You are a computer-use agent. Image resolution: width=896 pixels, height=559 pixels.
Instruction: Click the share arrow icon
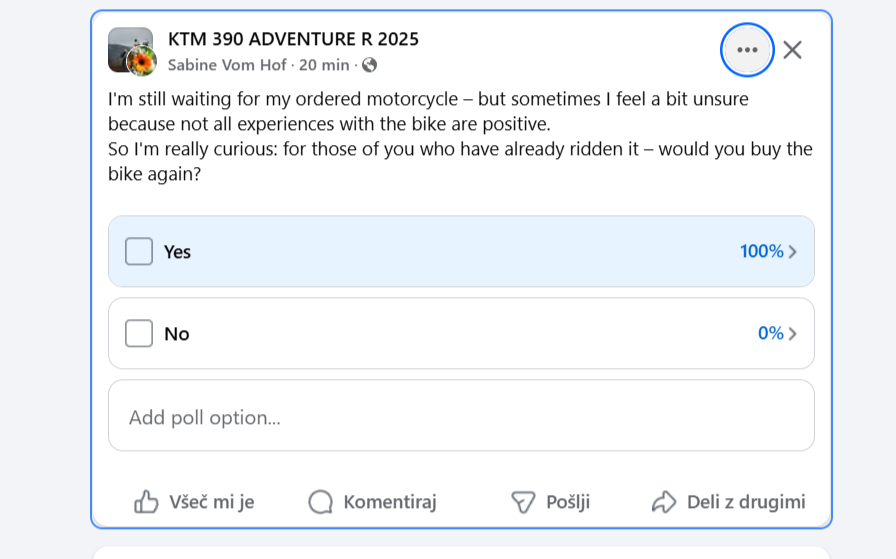[664, 502]
